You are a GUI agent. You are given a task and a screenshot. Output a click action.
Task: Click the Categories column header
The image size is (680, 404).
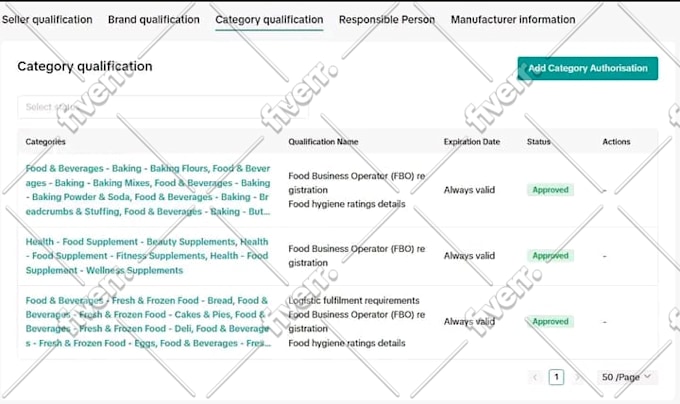[46, 142]
